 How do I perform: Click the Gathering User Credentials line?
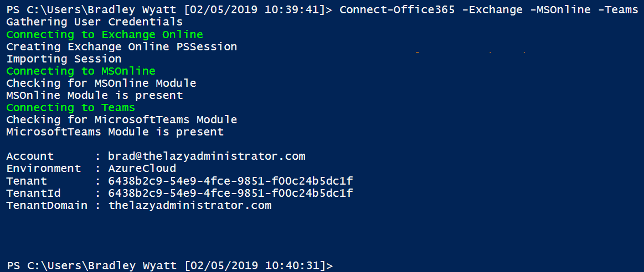(95, 22)
